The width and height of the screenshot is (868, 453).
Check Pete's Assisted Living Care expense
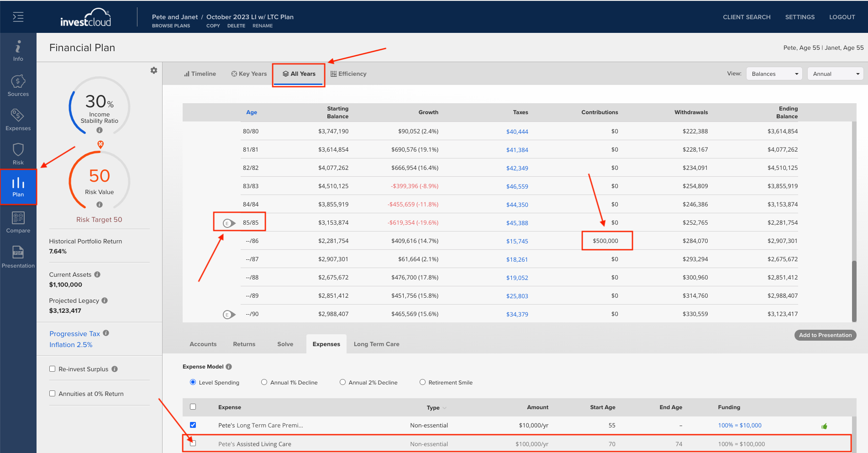[193, 443]
